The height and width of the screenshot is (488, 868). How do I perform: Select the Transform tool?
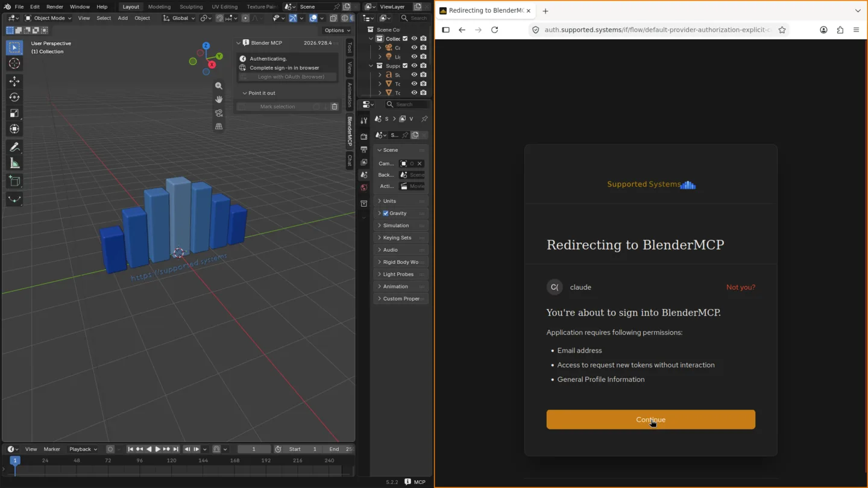14,129
